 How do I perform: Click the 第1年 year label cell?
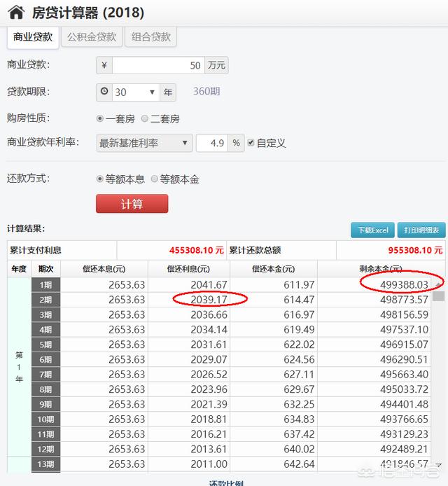click(x=19, y=367)
